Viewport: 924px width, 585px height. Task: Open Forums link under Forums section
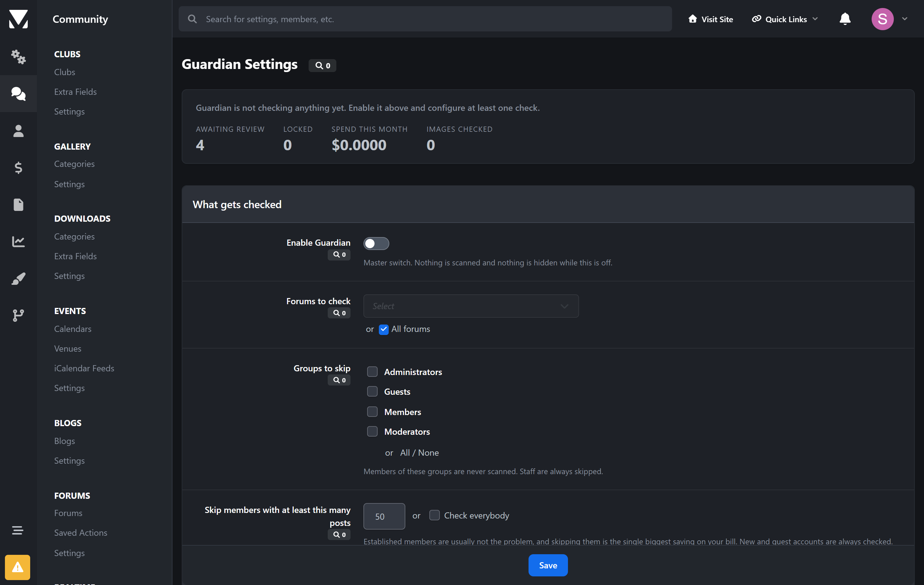click(68, 513)
